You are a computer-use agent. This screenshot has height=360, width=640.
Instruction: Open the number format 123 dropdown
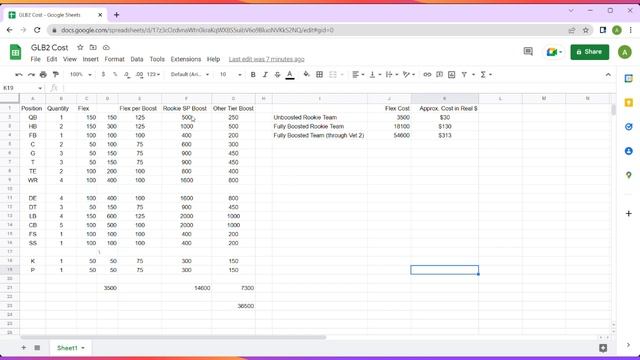click(x=153, y=75)
